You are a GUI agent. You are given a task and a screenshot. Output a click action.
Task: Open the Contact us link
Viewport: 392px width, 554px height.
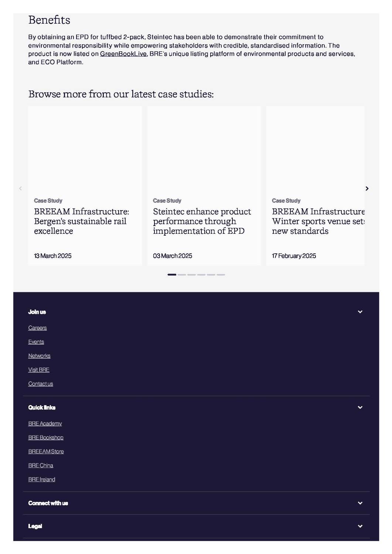pos(41,384)
